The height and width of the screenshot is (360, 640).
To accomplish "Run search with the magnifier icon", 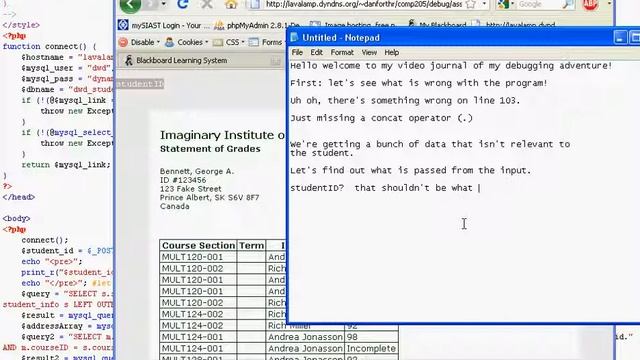I will tap(568, 4).
